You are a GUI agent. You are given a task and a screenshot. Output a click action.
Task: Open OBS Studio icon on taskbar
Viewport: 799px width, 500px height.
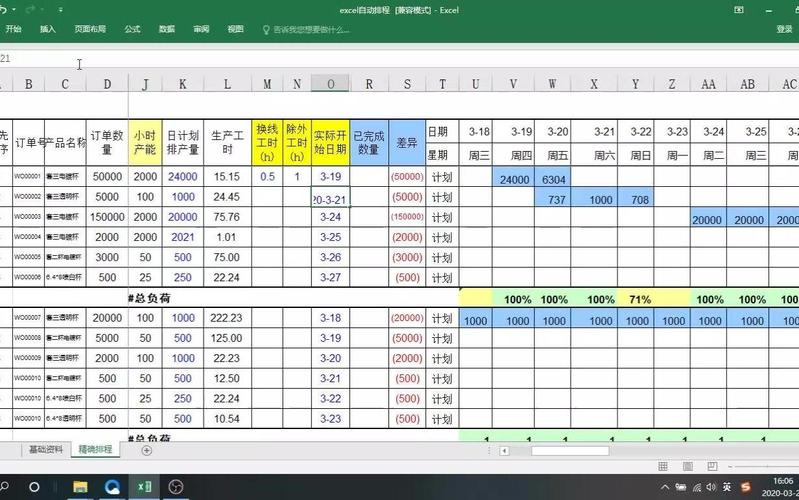click(x=176, y=487)
